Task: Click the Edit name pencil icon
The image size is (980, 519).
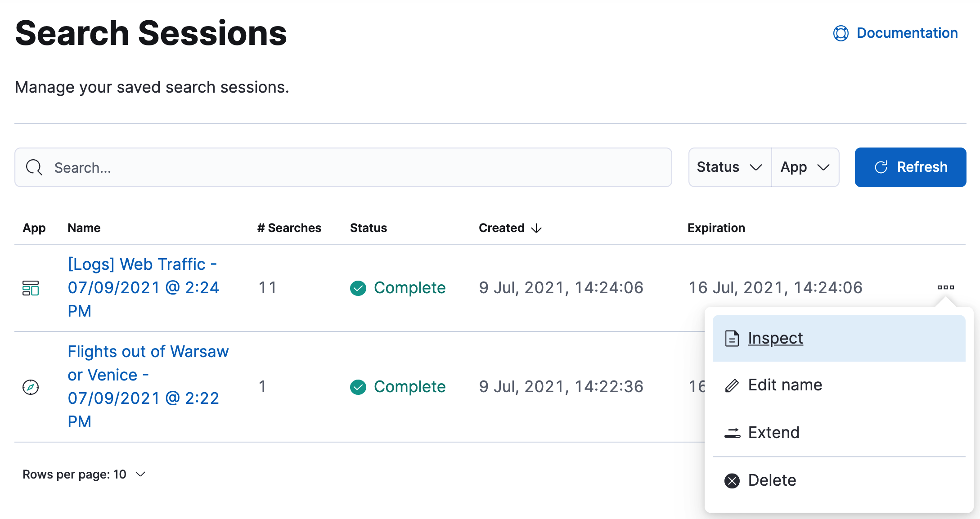Action: [732, 385]
